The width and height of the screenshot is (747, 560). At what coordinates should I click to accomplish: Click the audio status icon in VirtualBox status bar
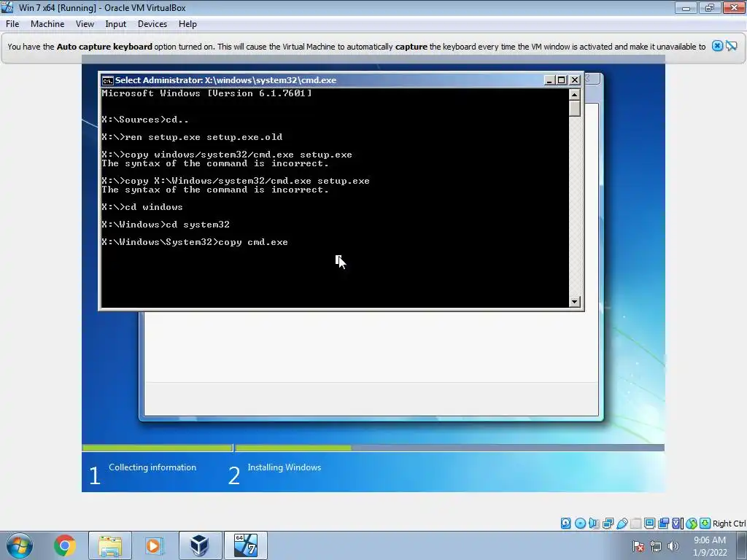(594, 524)
